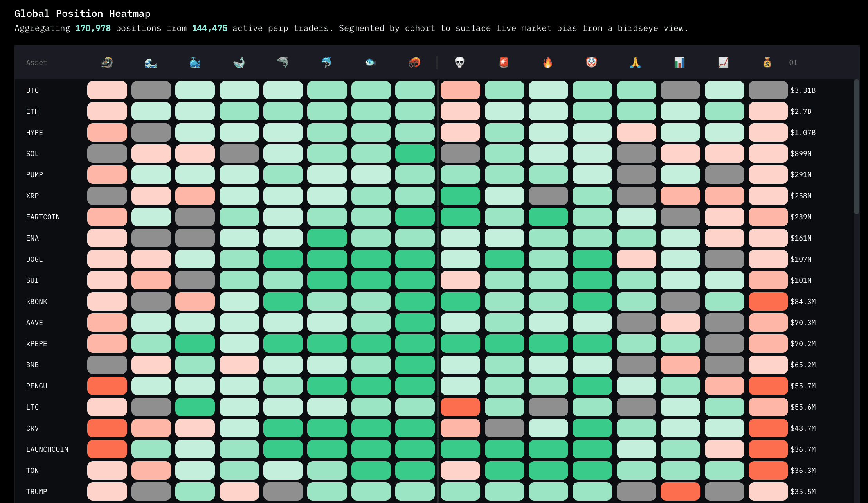Select the dolphin cohort icon
The image size is (868, 503).
(x=327, y=63)
